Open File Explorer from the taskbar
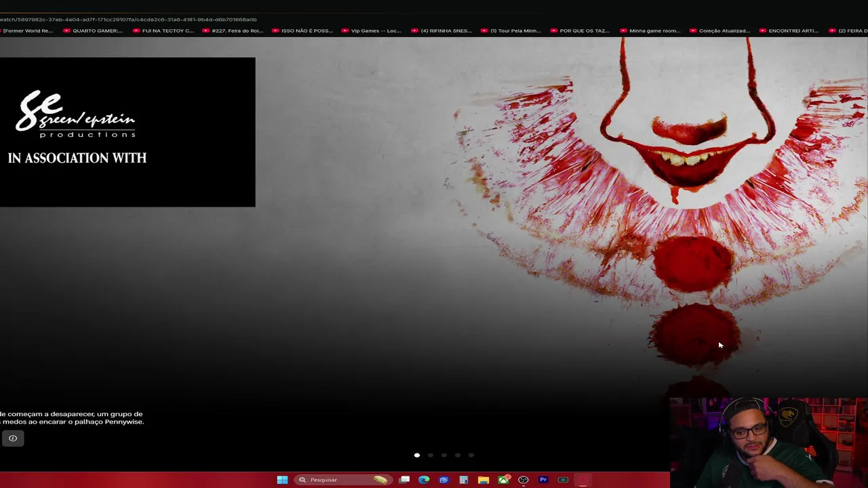Screen dimensions: 868x488 click(484, 480)
